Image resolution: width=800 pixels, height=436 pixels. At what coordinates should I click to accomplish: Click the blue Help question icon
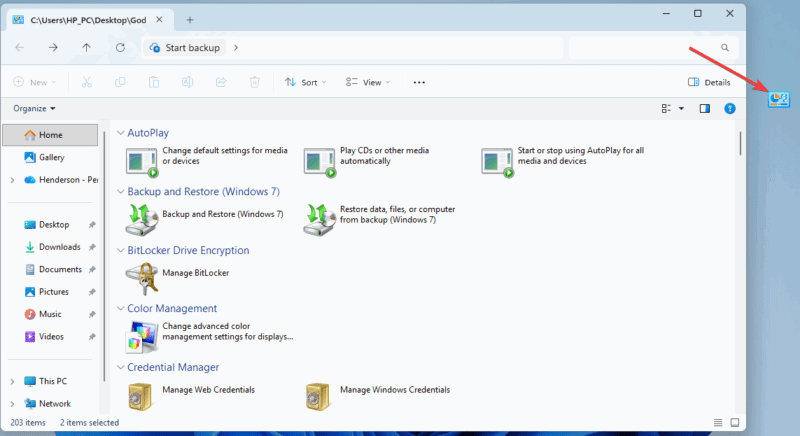tap(730, 109)
